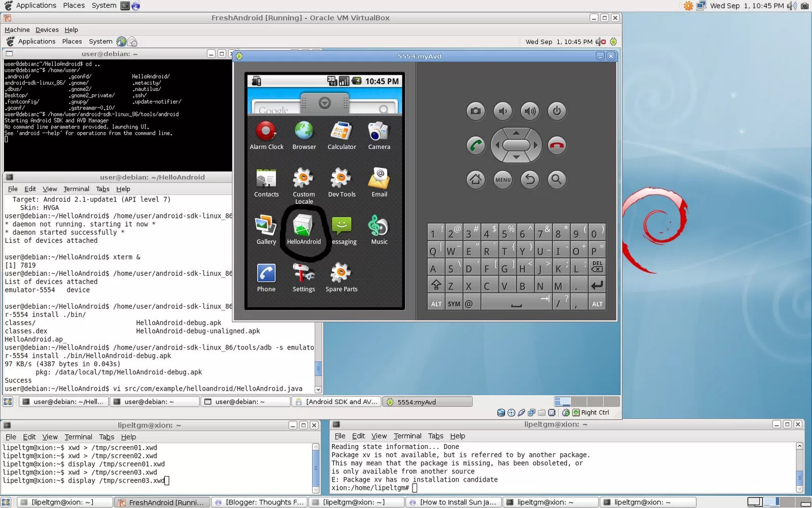The width and height of the screenshot is (812, 508).
Task: Click the red end-call hardware button
Action: [557, 145]
